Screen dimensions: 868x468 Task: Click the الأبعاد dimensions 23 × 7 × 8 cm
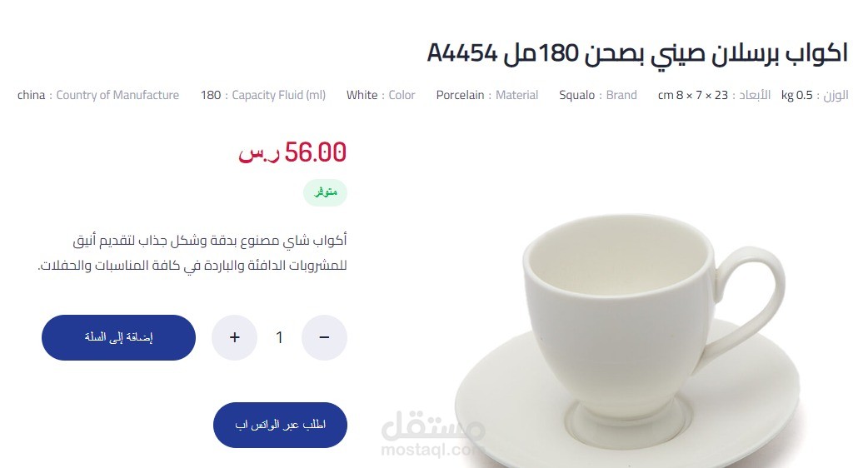click(x=714, y=95)
